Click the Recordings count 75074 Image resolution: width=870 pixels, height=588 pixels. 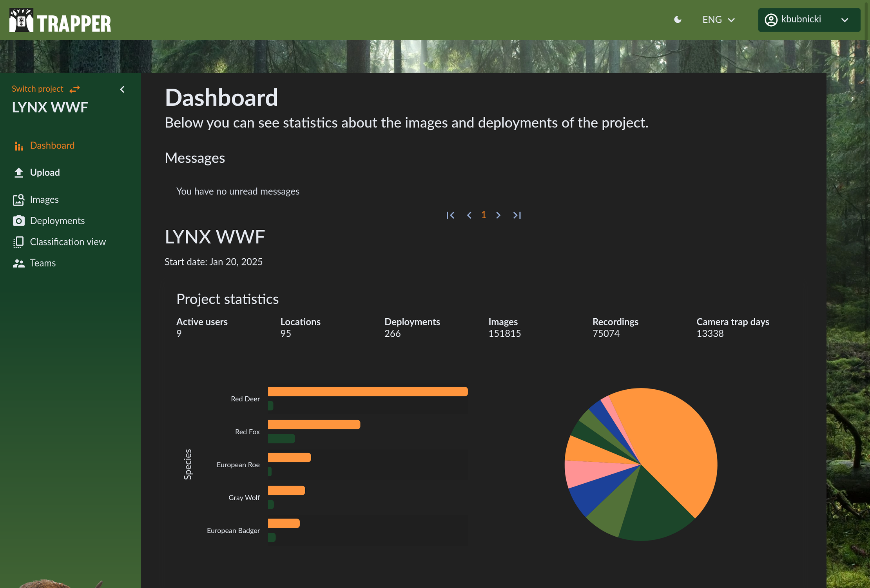pyautogui.click(x=606, y=334)
